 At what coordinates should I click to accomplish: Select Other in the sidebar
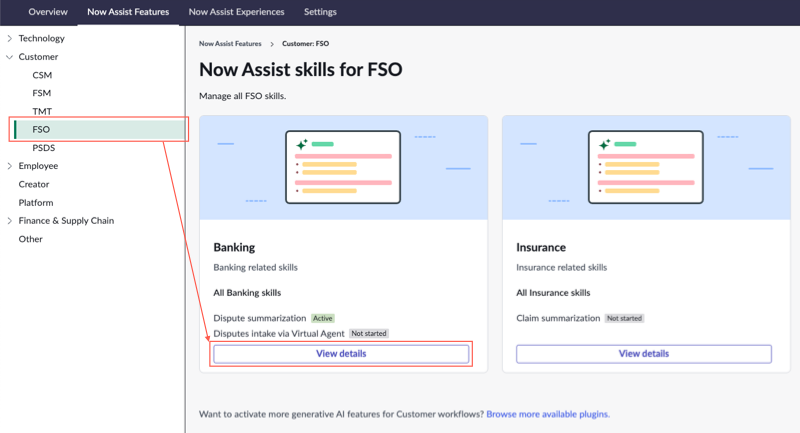(31, 239)
